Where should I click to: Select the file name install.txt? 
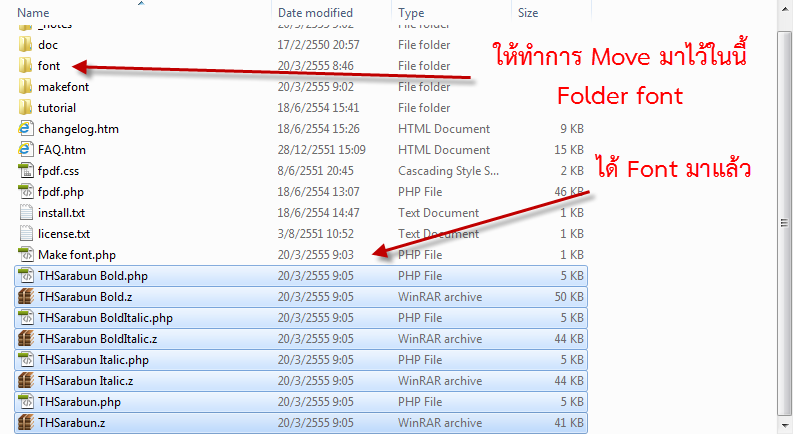(61, 213)
